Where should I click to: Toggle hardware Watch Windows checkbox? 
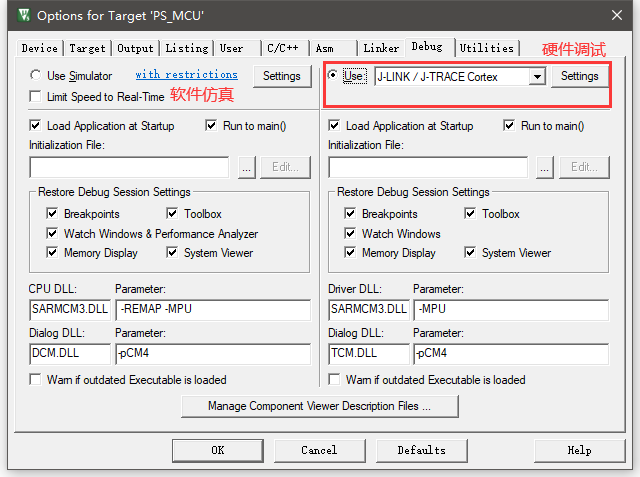(350, 233)
